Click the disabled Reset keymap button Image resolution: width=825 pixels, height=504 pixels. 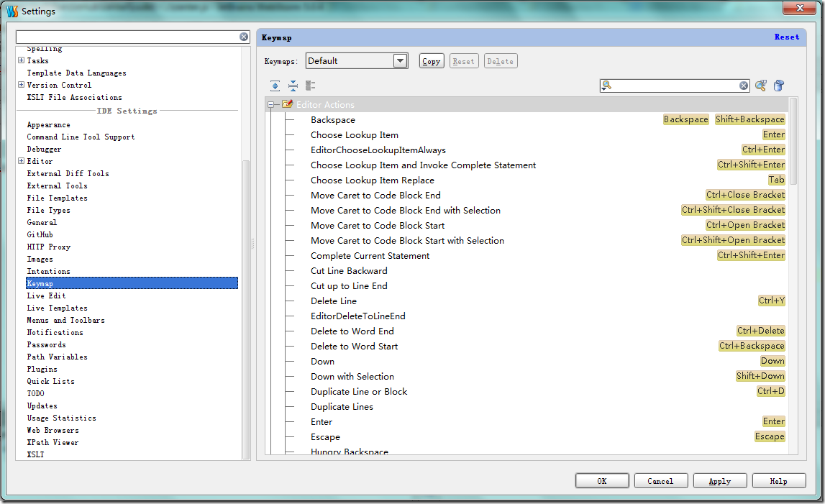coord(463,61)
